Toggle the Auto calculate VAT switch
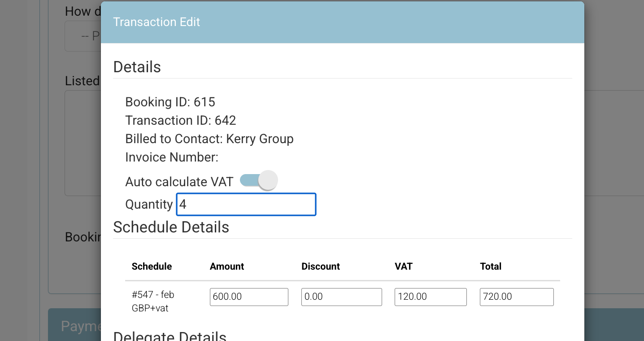 click(259, 181)
